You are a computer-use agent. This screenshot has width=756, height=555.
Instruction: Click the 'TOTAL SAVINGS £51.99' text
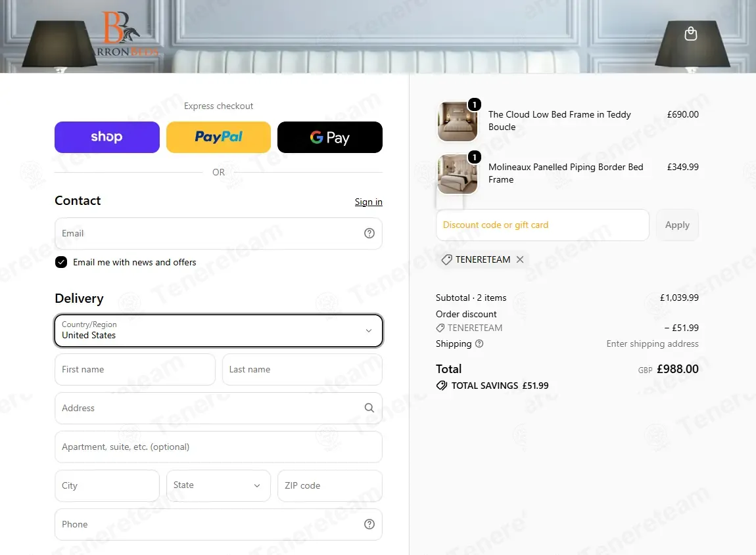coord(500,386)
